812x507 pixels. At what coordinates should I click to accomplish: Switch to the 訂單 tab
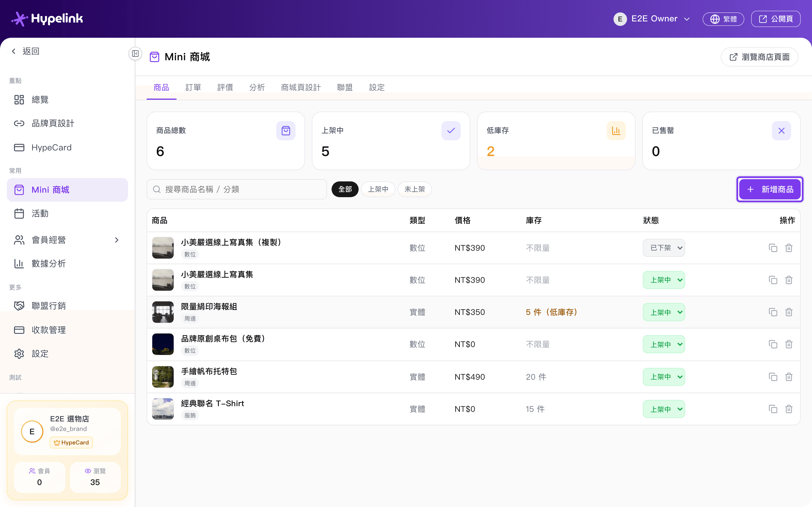(193, 88)
